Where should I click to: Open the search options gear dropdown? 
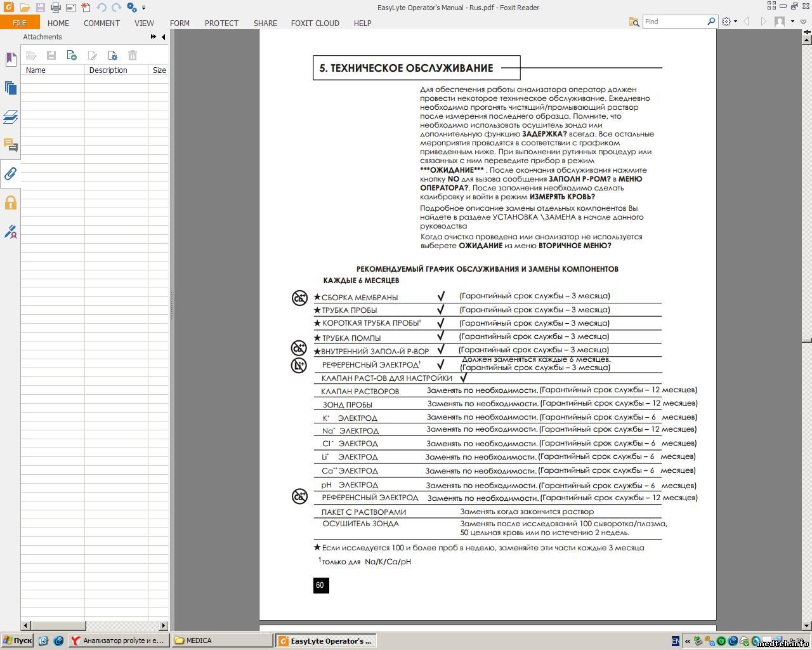730,22
